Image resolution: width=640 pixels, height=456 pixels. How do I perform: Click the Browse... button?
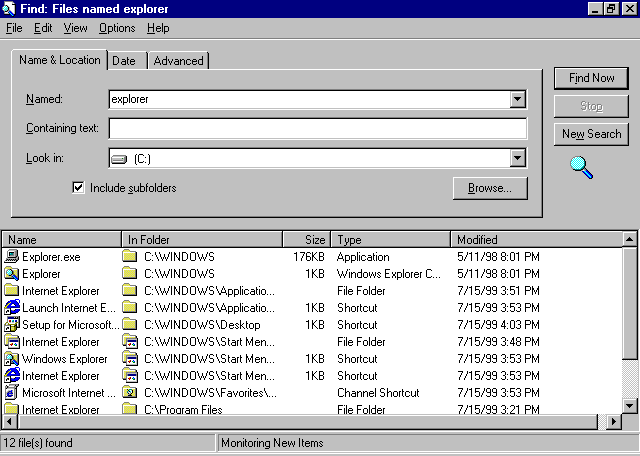coord(489,188)
